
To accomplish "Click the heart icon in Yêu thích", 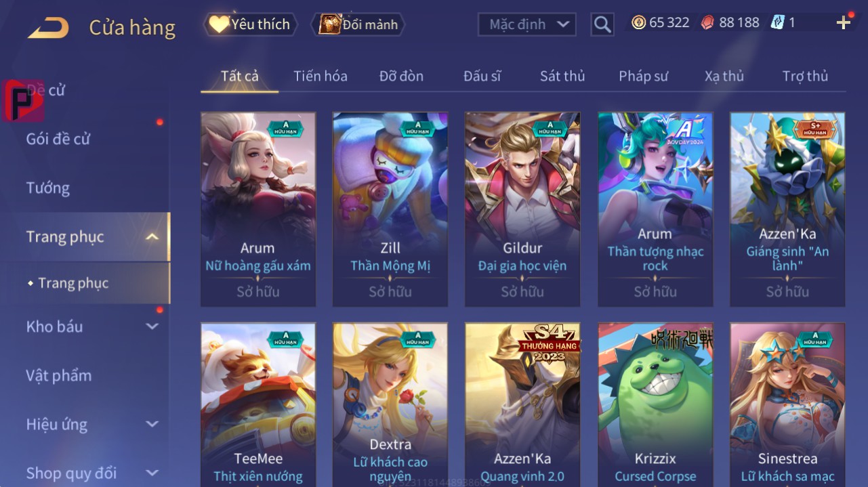I will click(x=218, y=24).
